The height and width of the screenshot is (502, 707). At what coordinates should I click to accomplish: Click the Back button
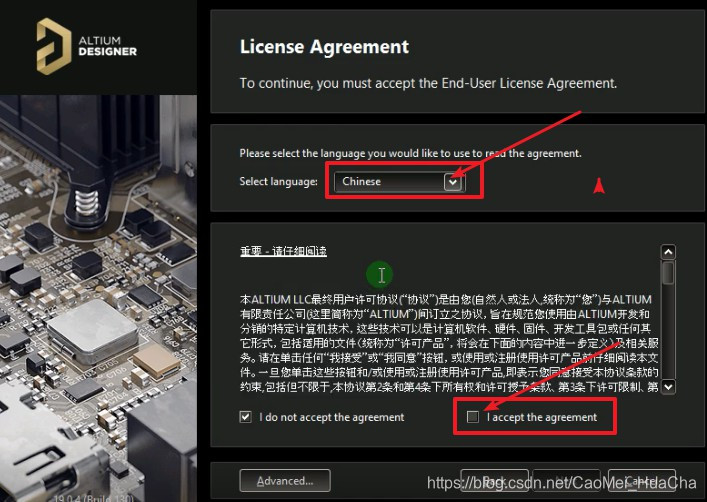(x=494, y=481)
